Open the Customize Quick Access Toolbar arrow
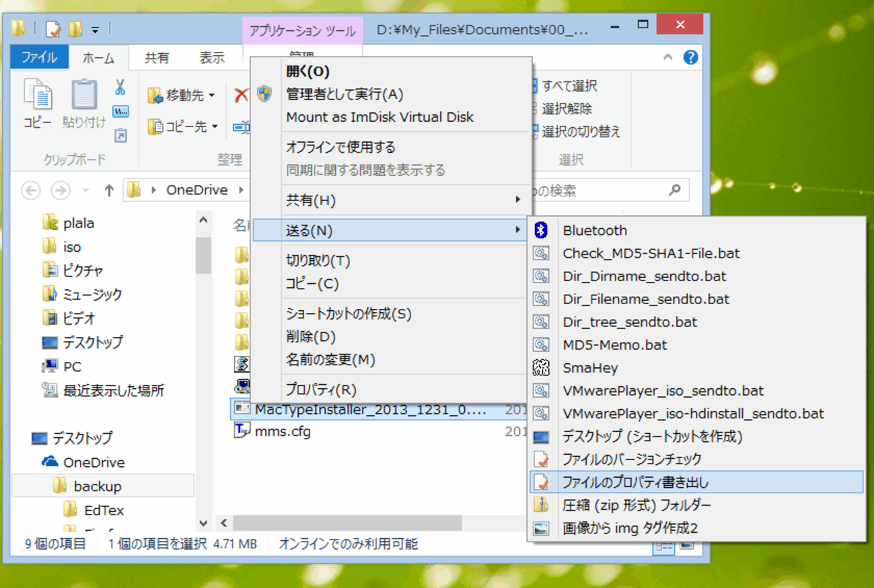The height and width of the screenshot is (588, 874). (x=96, y=30)
